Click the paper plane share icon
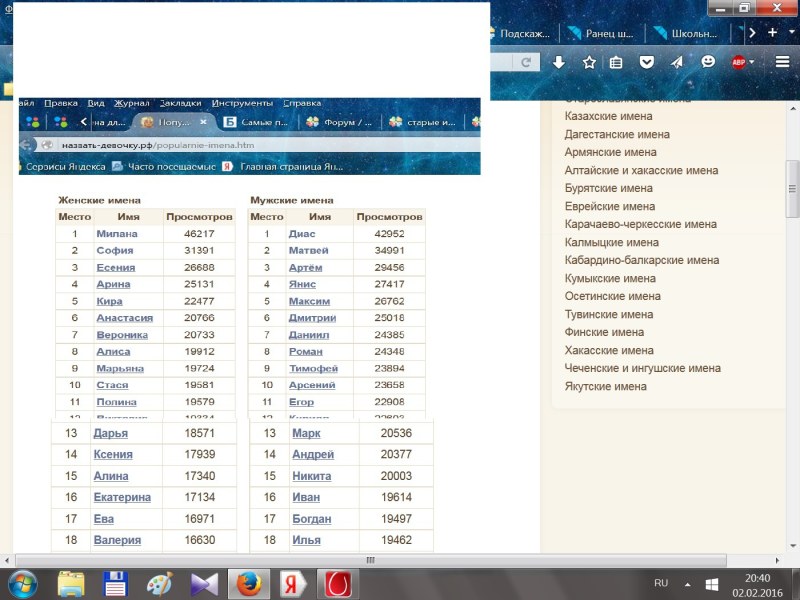 tap(677, 62)
